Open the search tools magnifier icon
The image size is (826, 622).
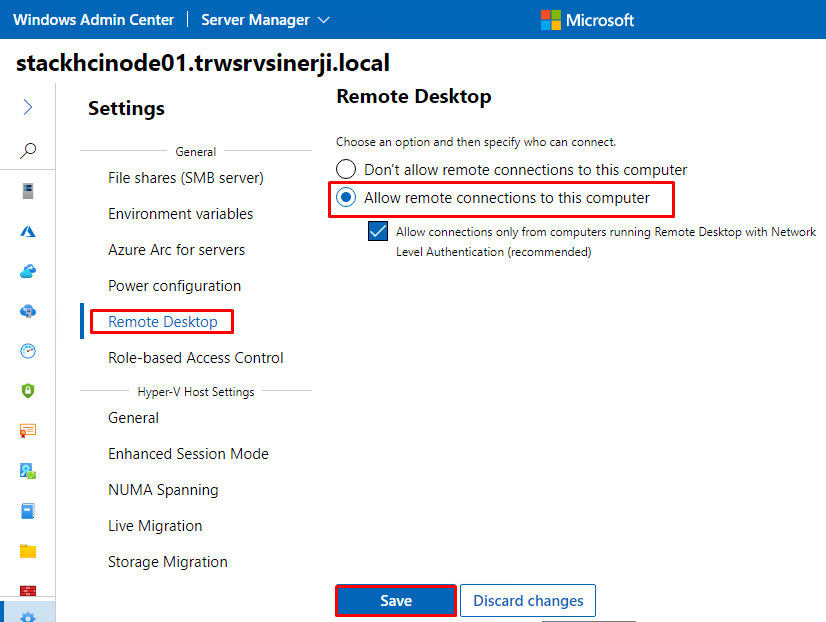click(28, 151)
